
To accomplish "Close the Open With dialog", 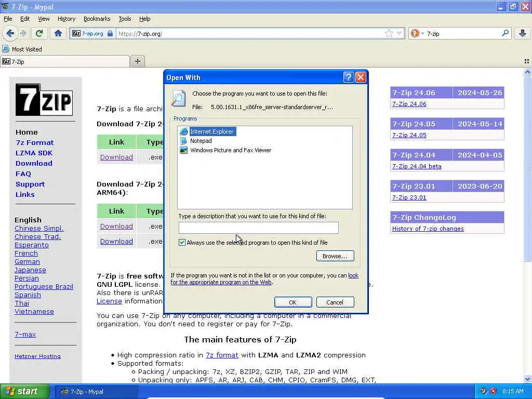I will click(x=361, y=77).
